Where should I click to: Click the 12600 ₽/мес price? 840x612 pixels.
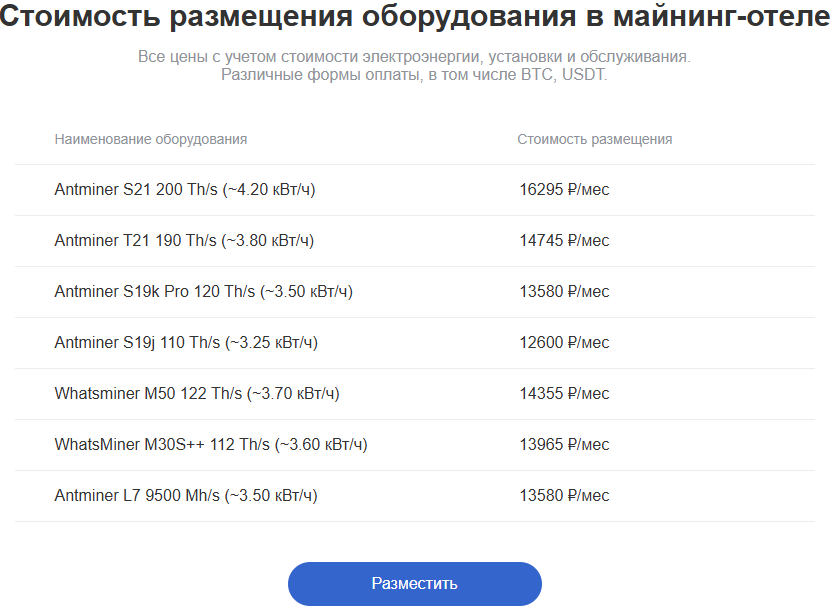pos(564,342)
